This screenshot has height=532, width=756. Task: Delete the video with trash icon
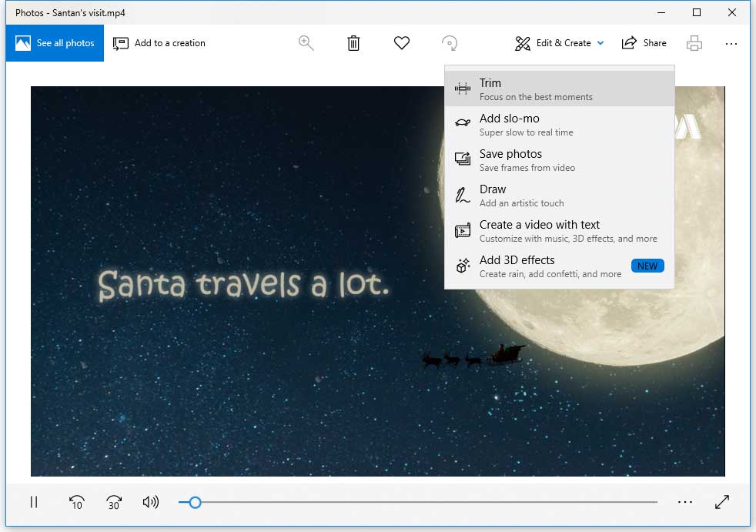pyautogui.click(x=353, y=43)
